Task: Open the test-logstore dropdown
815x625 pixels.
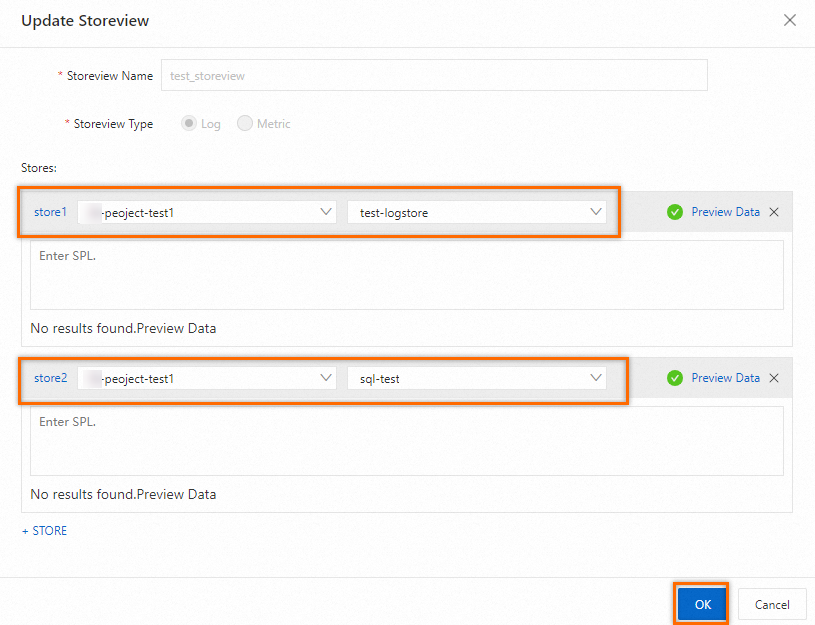Action: pyautogui.click(x=477, y=212)
